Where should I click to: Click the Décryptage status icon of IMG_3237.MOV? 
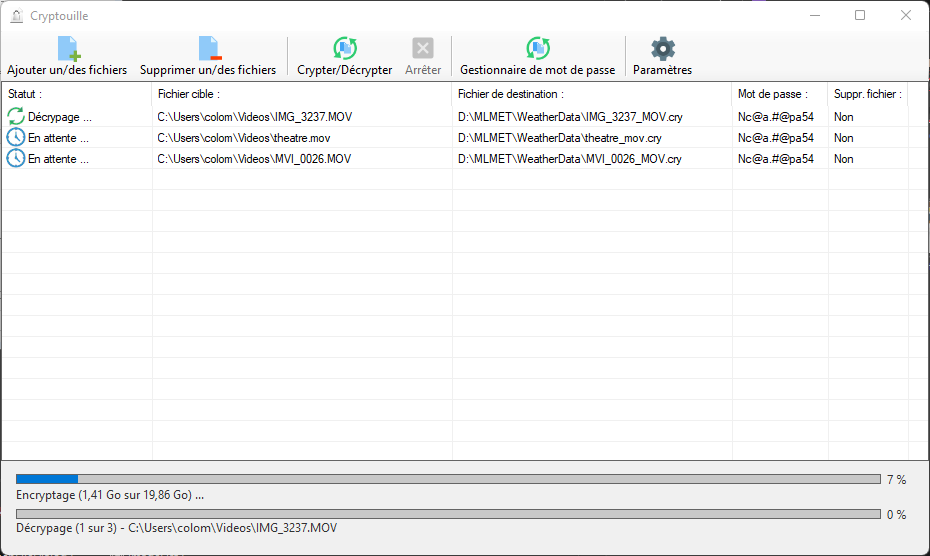tap(16, 117)
